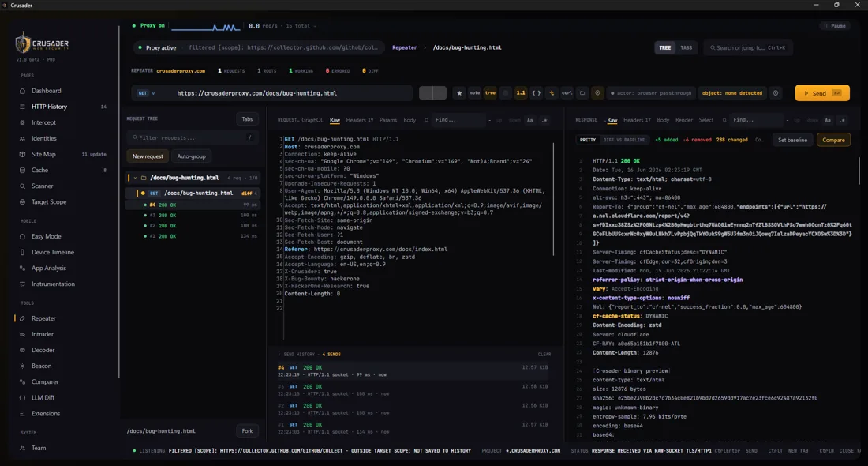This screenshot has width=868, height=466.
Task: Click the New request button
Action: [x=148, y=156]
